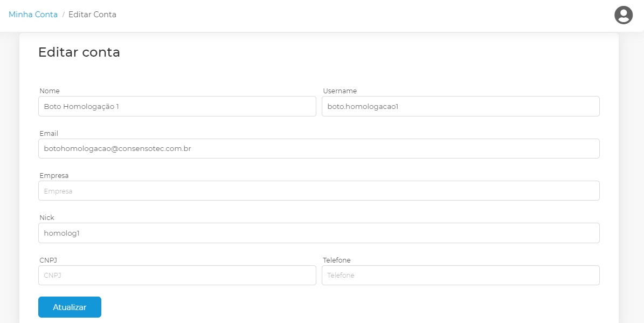
Task: Click the Username field label
Action: click(340, 91)
